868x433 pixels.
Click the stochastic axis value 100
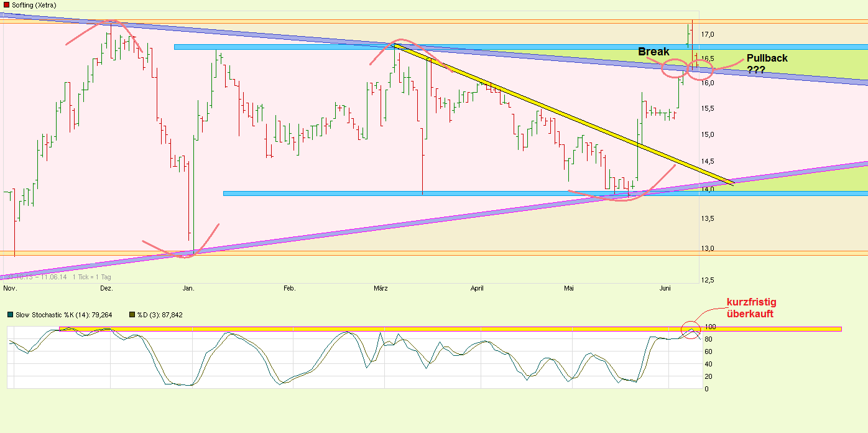click(710, 327)
